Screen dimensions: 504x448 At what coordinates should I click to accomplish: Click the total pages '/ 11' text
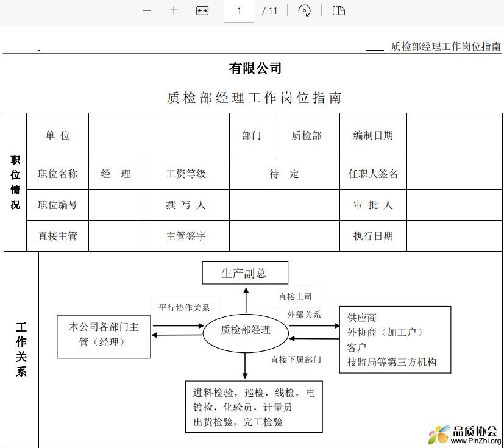click(269, 11)
